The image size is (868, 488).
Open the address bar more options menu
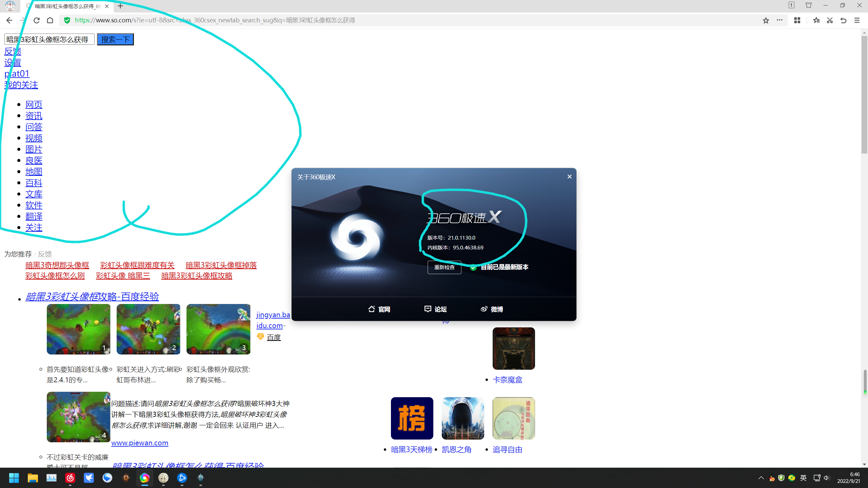780,20
